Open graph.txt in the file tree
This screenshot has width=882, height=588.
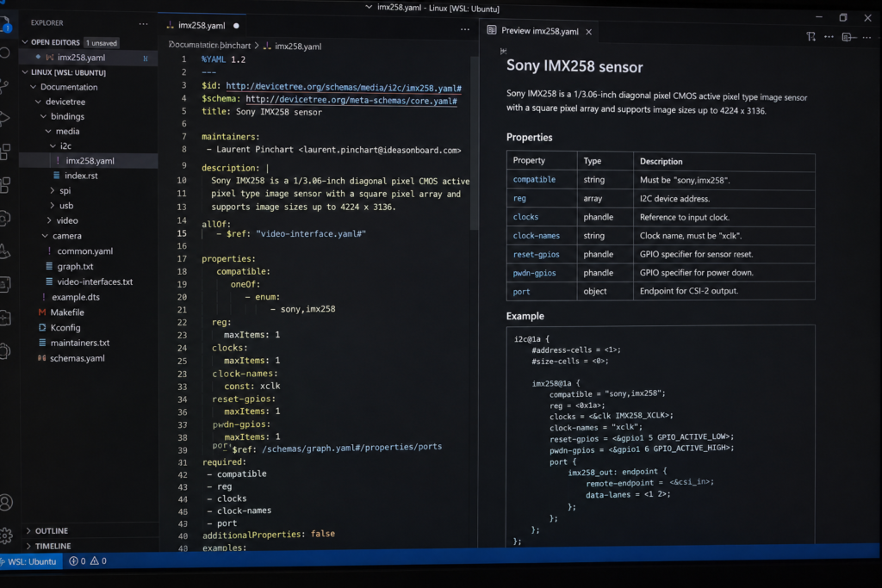point(75,266)
